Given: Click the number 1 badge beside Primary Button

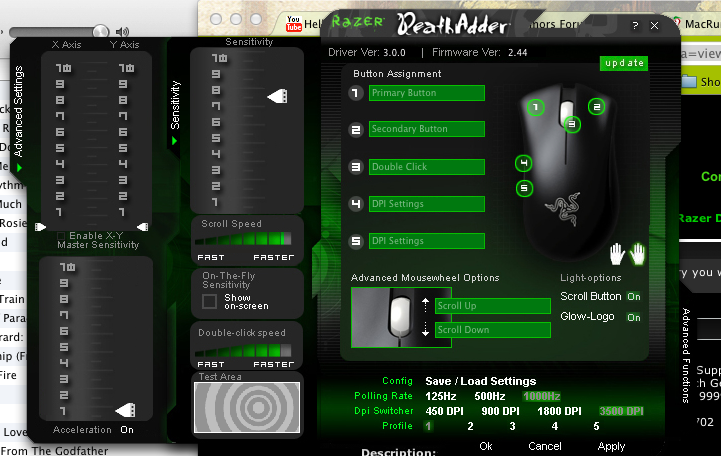Looking at the screenshot, I should [x=355, y=93].
